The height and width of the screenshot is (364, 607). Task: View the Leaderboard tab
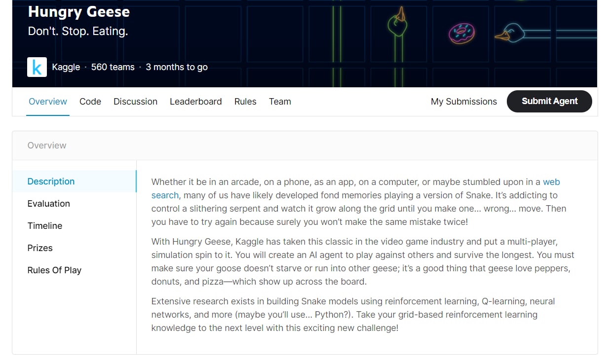click(x=196, y=102)
